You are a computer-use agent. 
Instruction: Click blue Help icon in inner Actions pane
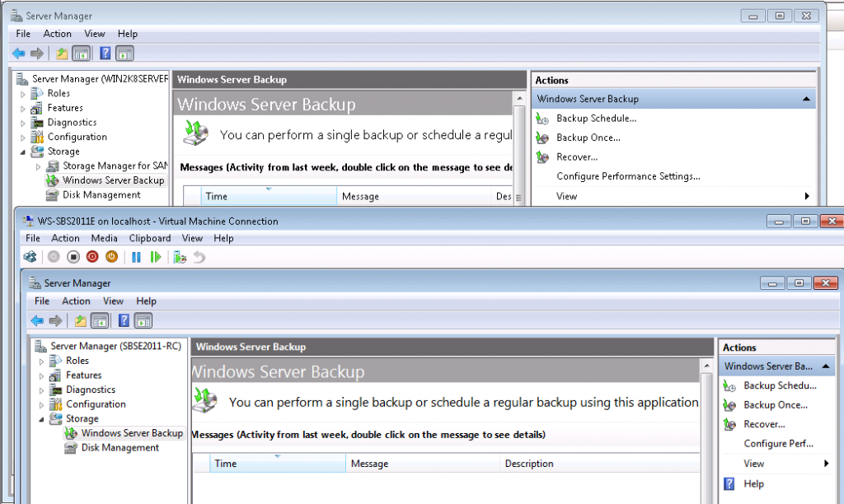(729, 483)
